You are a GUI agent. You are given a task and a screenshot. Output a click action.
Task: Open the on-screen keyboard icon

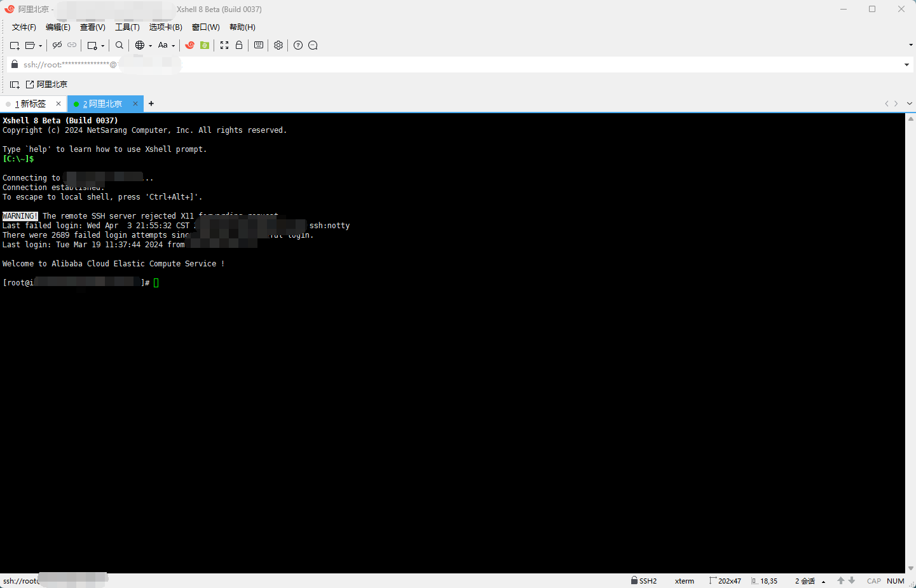pyautogui.click(x=258, y=45)
